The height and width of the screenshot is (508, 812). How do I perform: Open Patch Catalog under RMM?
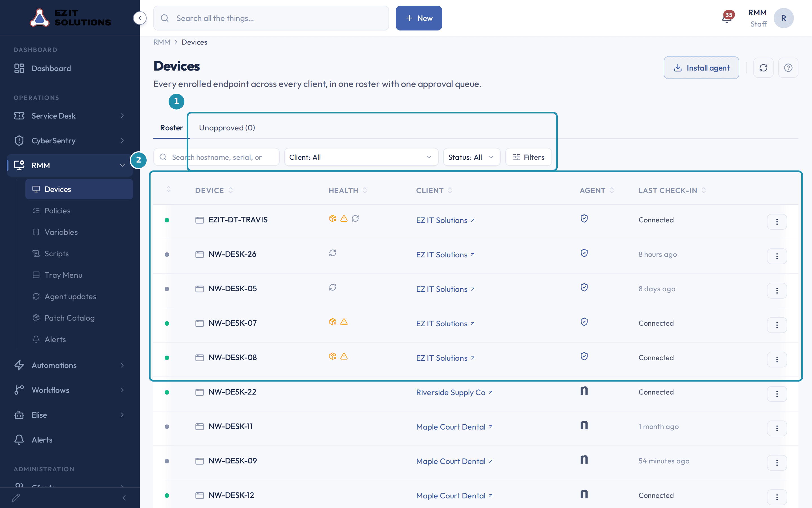[79, 318]
